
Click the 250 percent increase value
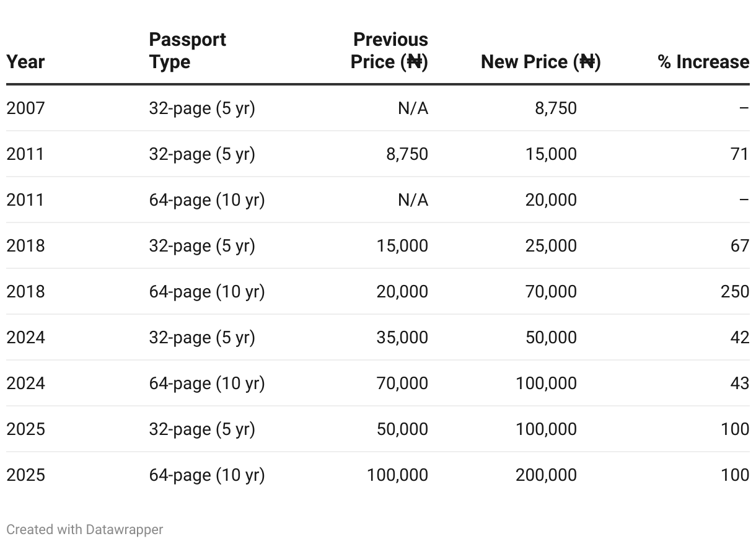tap(735, 292)
